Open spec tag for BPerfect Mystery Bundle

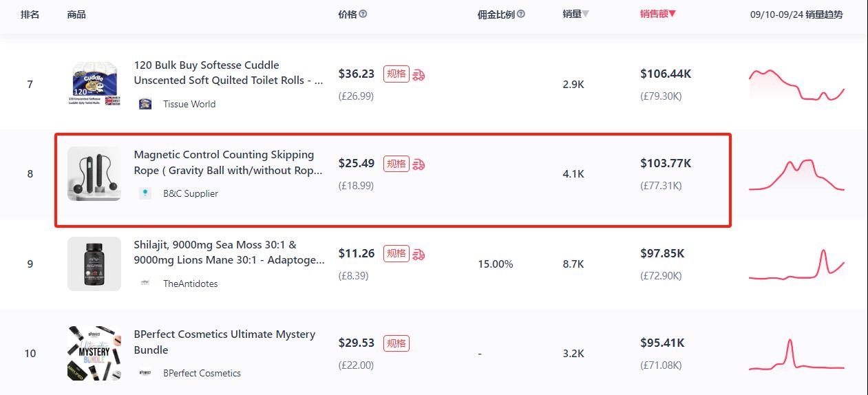(396, 343)
